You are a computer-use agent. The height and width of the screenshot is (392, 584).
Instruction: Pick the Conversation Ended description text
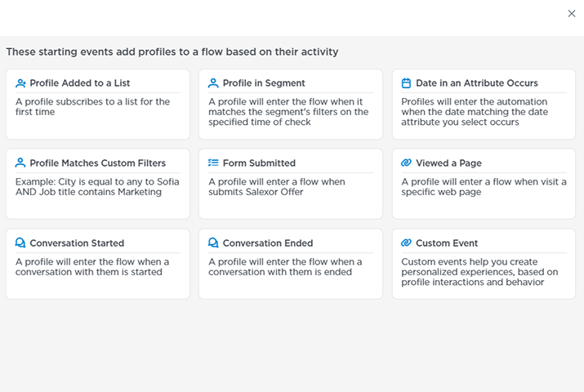pyautogui.click(x=285, y=266)
